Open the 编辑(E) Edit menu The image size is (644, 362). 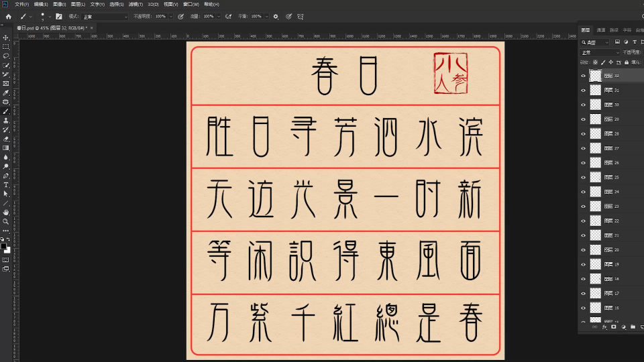[41, 4]
